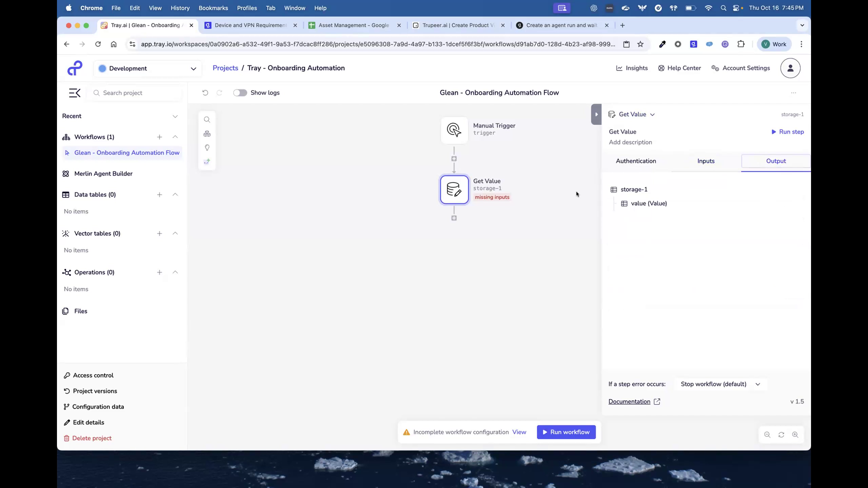Collapse the Recent section
Viewport: 868px width, 488px height.
(175, 116)
